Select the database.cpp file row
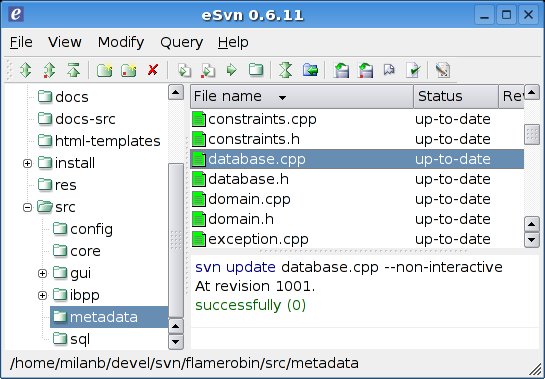The width and height of the screenshot is (545, 379). click(x=357, y=159)
